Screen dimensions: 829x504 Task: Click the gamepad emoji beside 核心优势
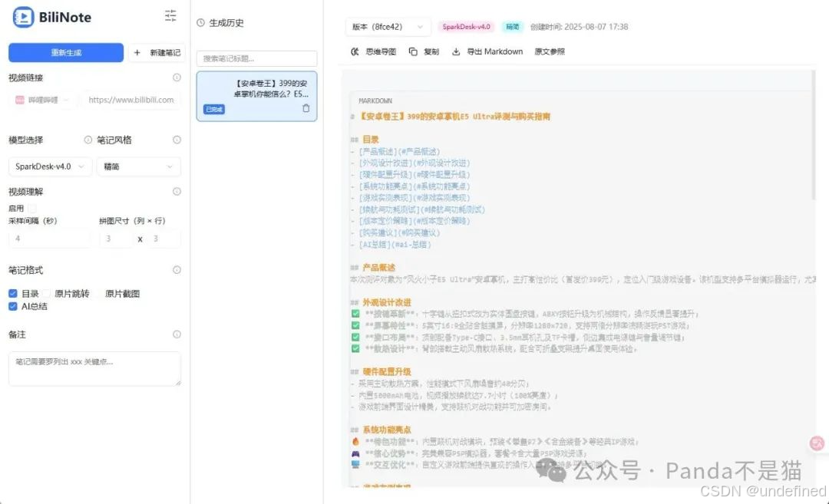(x=355, y=453)
